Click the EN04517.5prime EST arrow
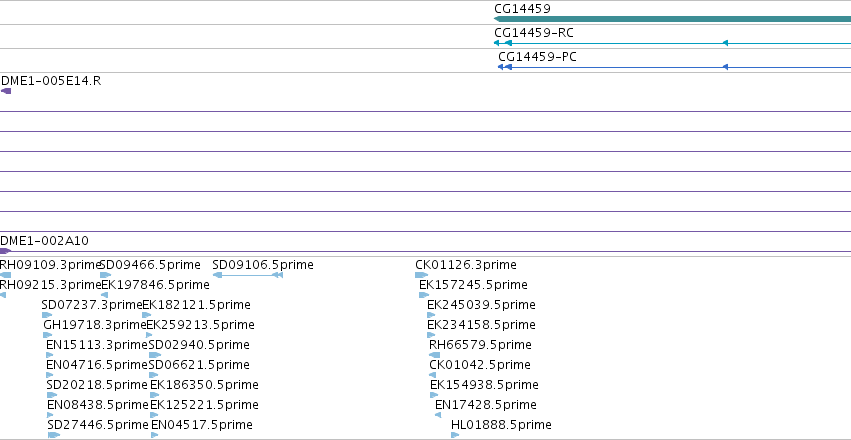The image size is (851, 440). [x=155, y=435]
